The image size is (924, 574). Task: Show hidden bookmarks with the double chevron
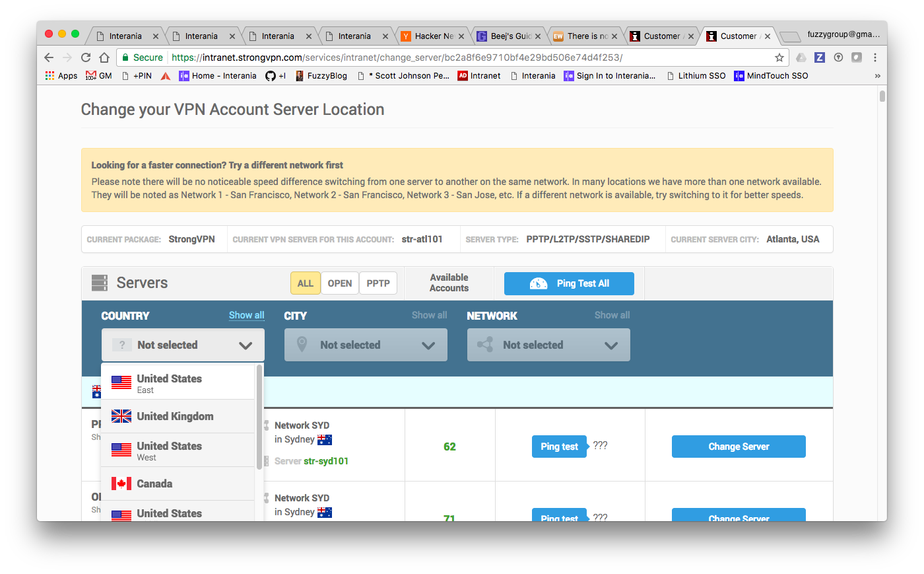coord(877,76)
